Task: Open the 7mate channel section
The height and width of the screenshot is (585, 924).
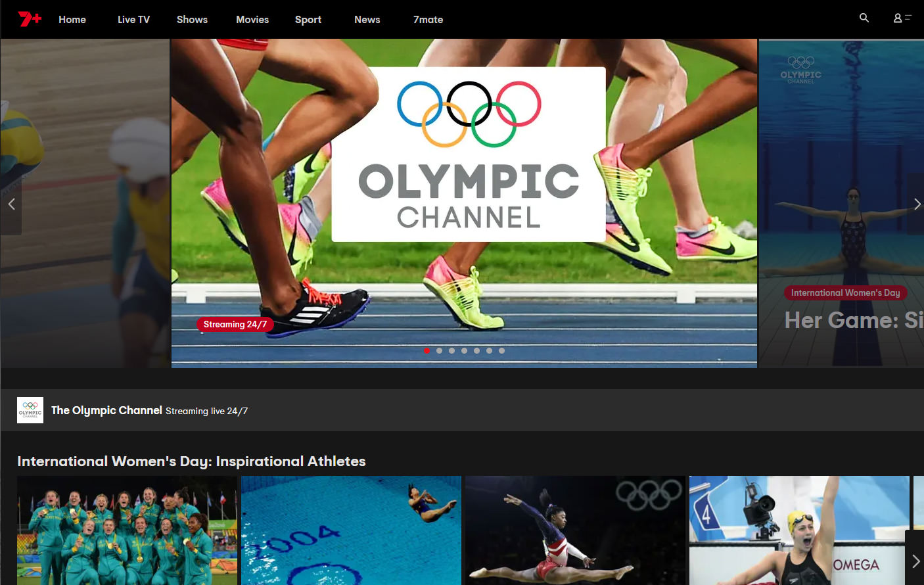Action: [x=428, y=20]
